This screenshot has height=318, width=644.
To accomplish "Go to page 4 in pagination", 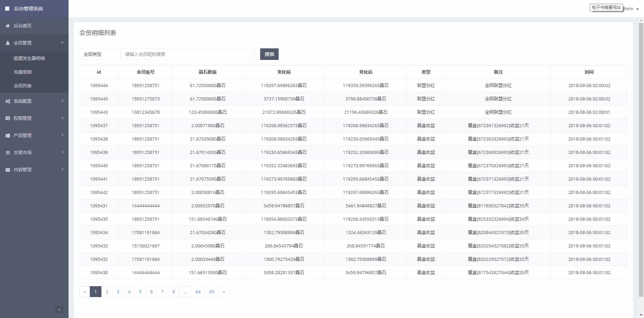I will [x=129, y=292].
